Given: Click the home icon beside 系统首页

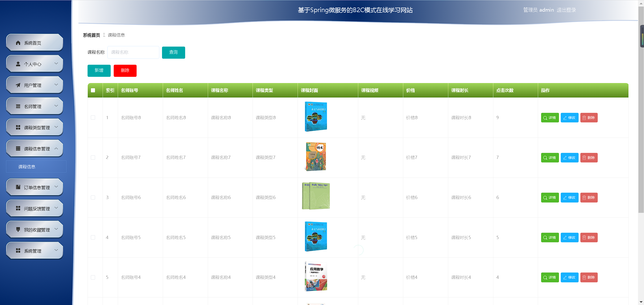Looking at the screenshot, I should 18,43.
